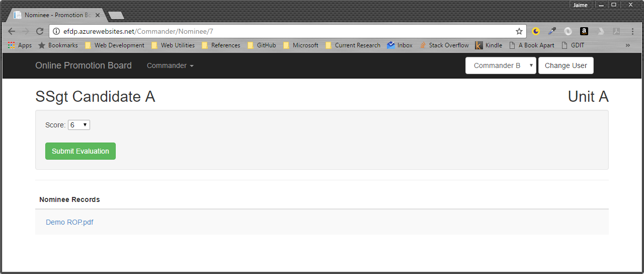The height and width of the screenshot is (274, 644).
Task: Expand the Commander navbar menu
Action: [x=170, y=65]
